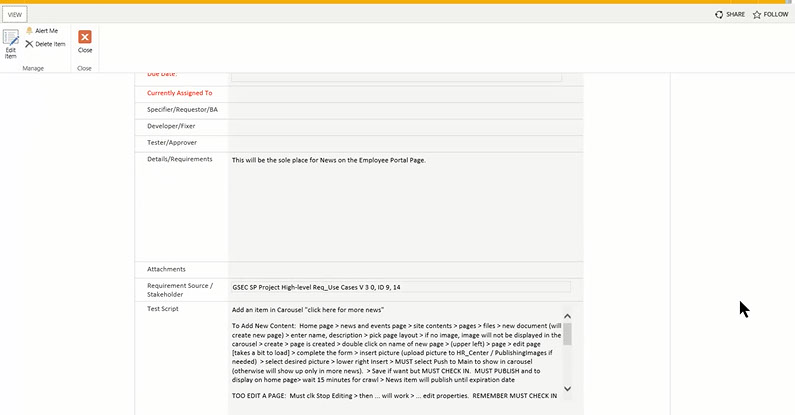Image resolution: width=795 pixels, height=415 pixels.
Task: Click the Requirement Source / Stakeholder value field
Action: tap(400, 287)
